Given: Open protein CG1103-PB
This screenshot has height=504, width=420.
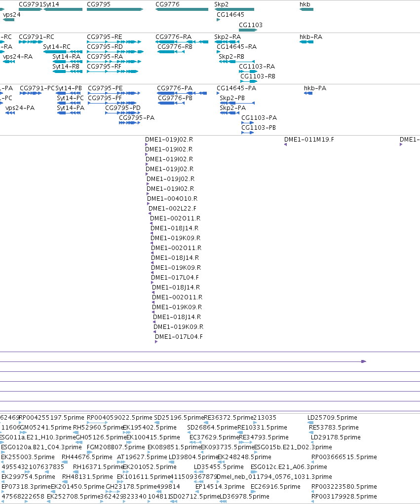Looking at the screenshot, I should [x=248, y=133].
